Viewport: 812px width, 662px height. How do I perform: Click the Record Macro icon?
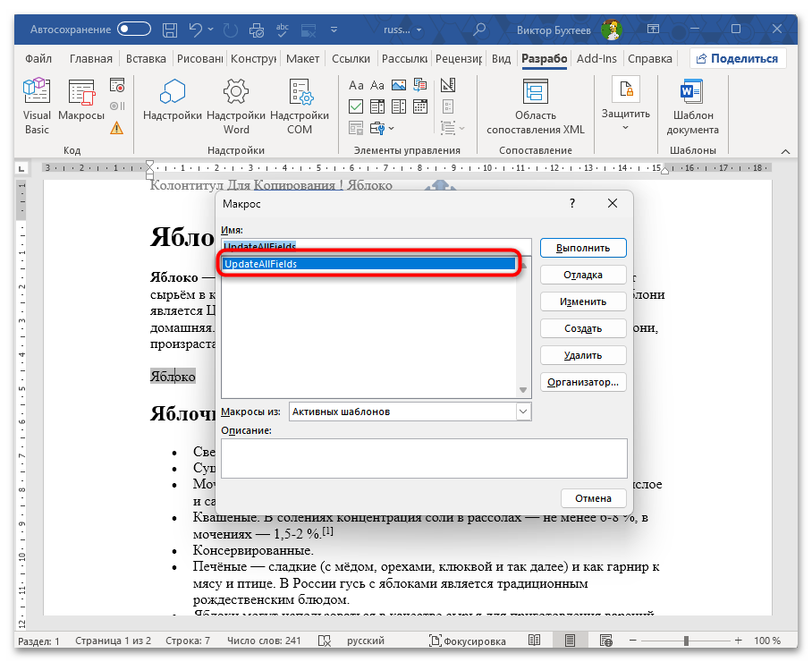[117, 86]
